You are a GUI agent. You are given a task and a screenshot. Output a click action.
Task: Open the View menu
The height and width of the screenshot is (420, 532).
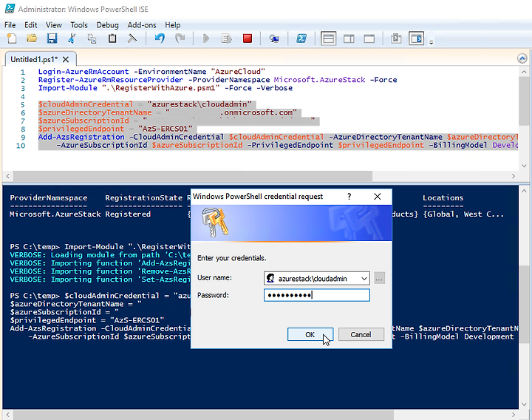pyautogui.click(x=54, y=25)
